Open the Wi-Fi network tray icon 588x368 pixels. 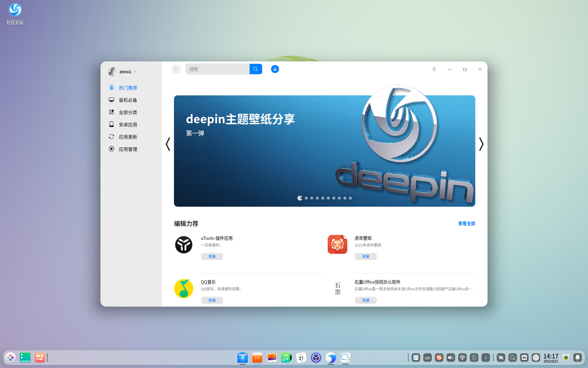pyautogui.click(x=462, y=358)
